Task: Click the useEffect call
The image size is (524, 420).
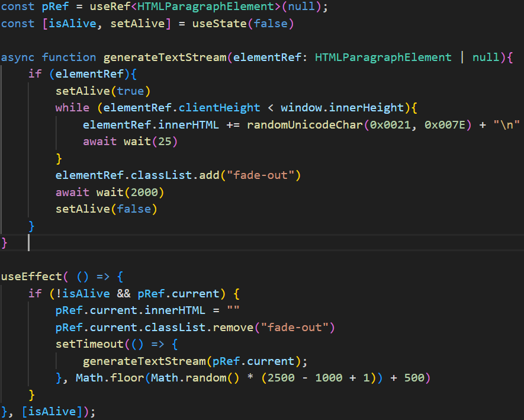Action: pyautogui.click(x=31, y=277)
